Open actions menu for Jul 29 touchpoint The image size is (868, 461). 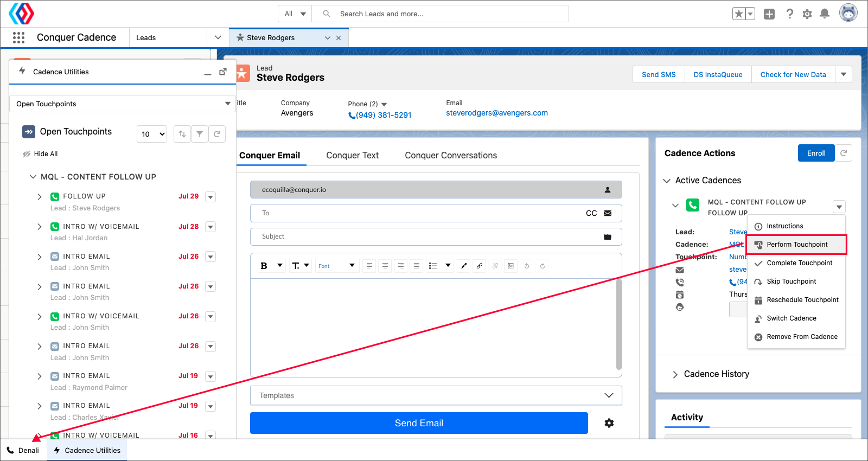coord(211,197)
